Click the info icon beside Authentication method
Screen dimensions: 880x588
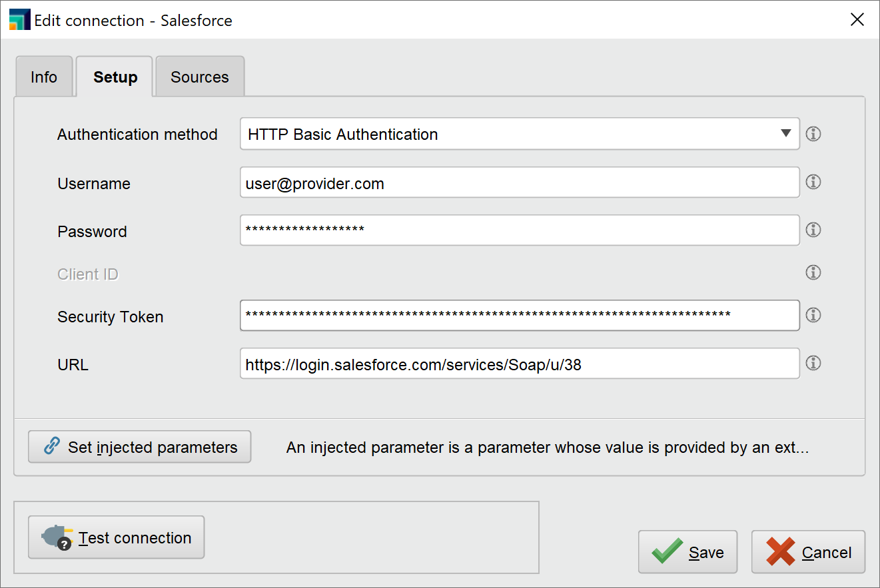[x=813, y=134]
